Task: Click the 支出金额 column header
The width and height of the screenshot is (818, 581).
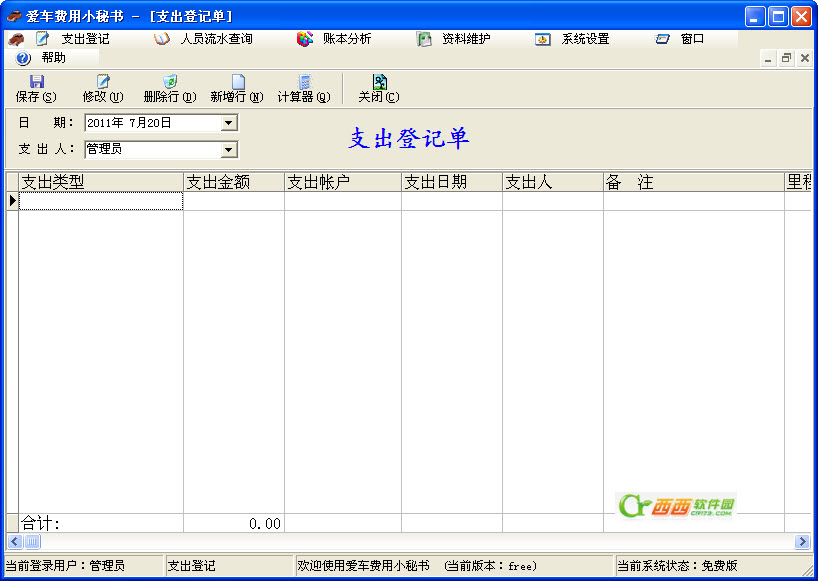Action: pos(234,182)
